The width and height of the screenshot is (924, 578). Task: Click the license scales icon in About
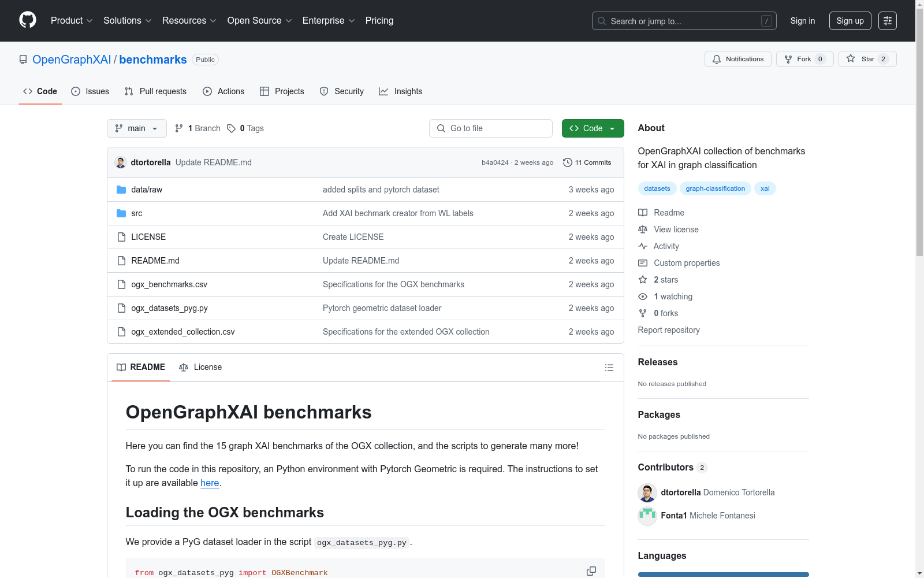643,229
